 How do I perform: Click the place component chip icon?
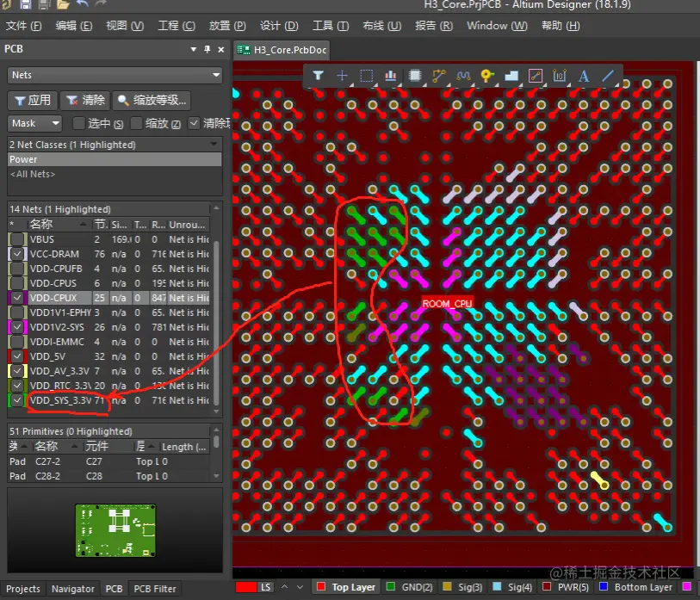click(x=415, y=76)
